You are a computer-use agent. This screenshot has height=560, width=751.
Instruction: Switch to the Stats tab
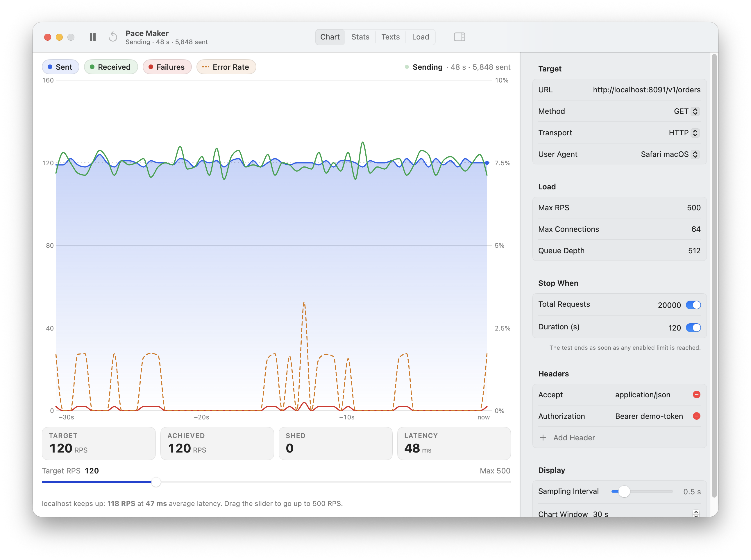(x=360, y=37)
